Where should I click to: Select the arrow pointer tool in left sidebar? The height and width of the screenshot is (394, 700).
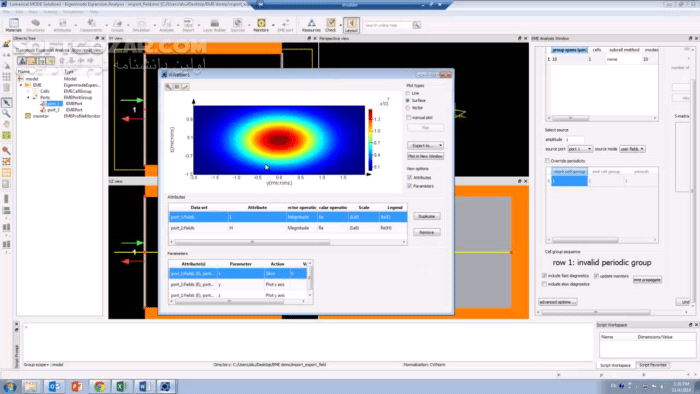[x=6, y=103]
